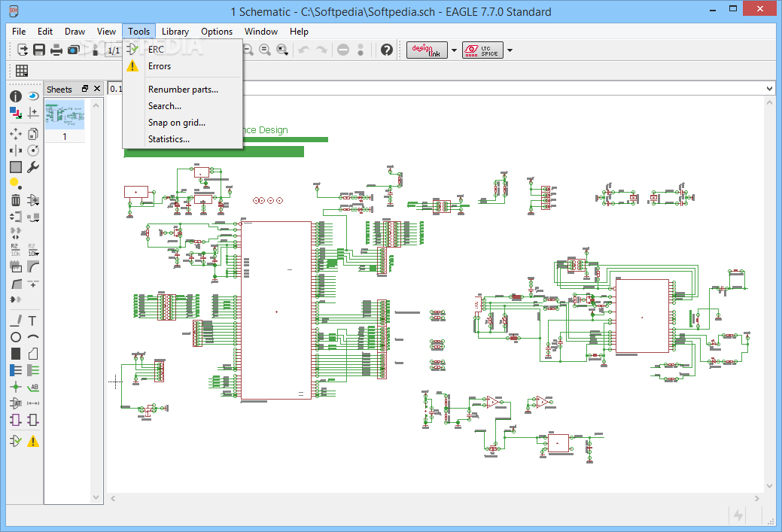Image resolution: width=782 pixels, height=532 pixels.
Task: Select the Delete trash can tool
Action: tap(16, 200)
